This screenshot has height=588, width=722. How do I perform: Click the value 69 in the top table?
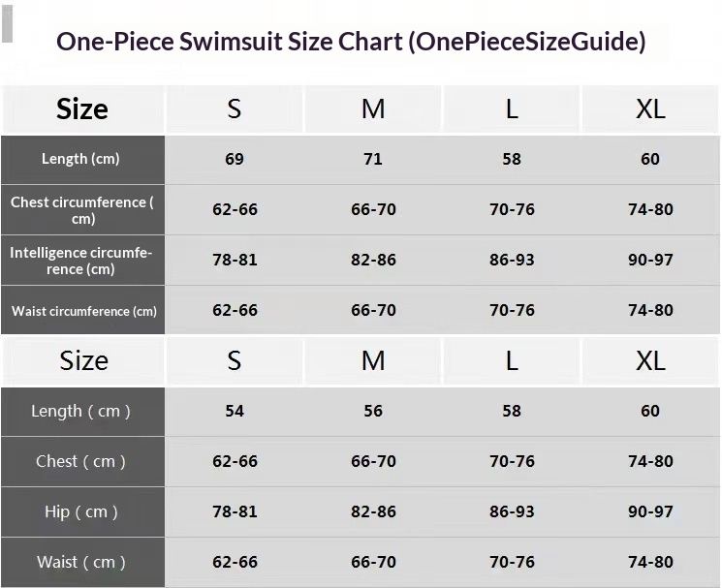[235, 159]
